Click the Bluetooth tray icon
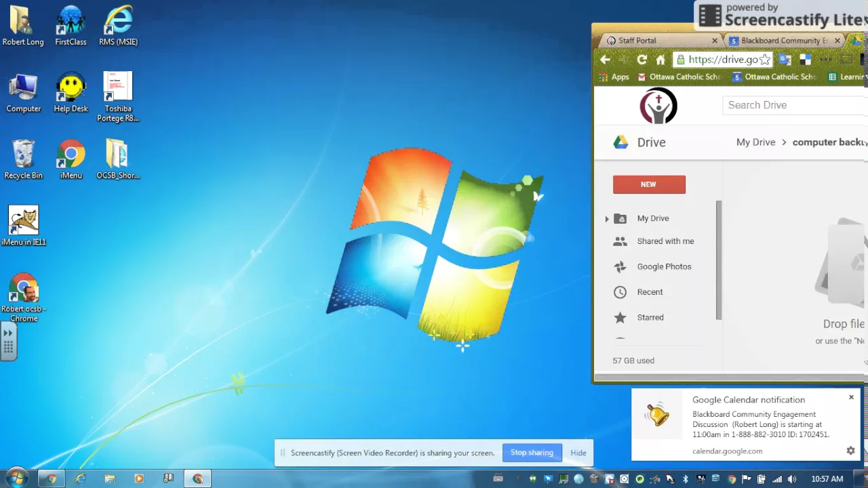The height and width of the screenshot is (488, 868). 686,479
